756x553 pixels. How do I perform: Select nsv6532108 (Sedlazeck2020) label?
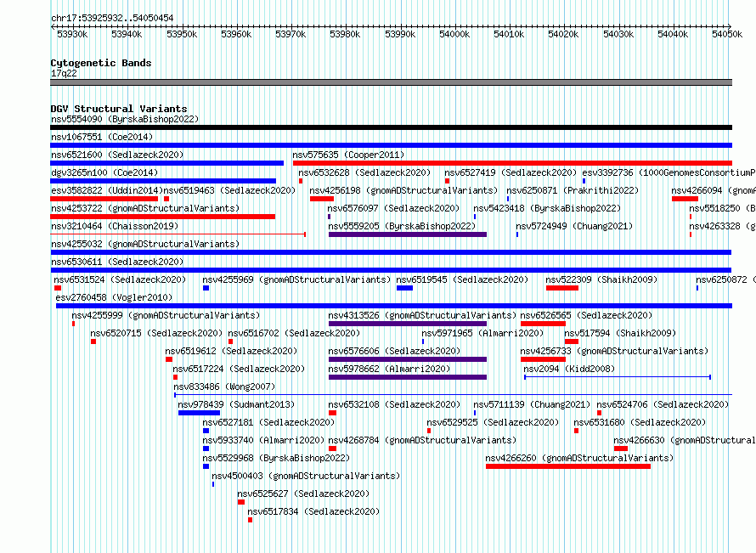pyautogui.click(x=394, y=404)
